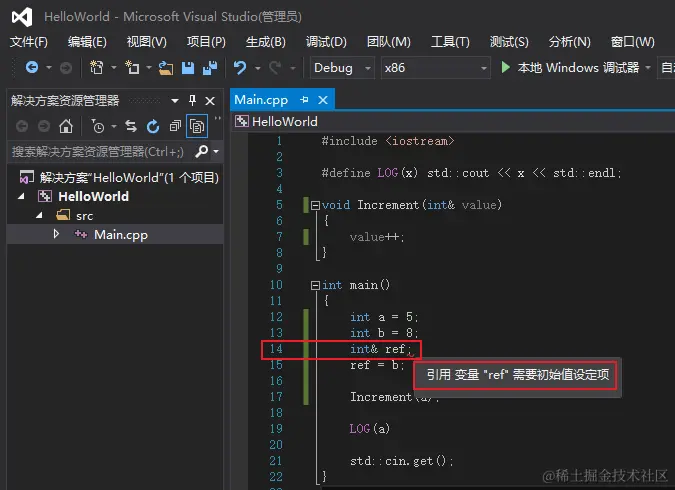
Task: Open the search options dropdown in Solution Explorer
Action: point(216,152)
